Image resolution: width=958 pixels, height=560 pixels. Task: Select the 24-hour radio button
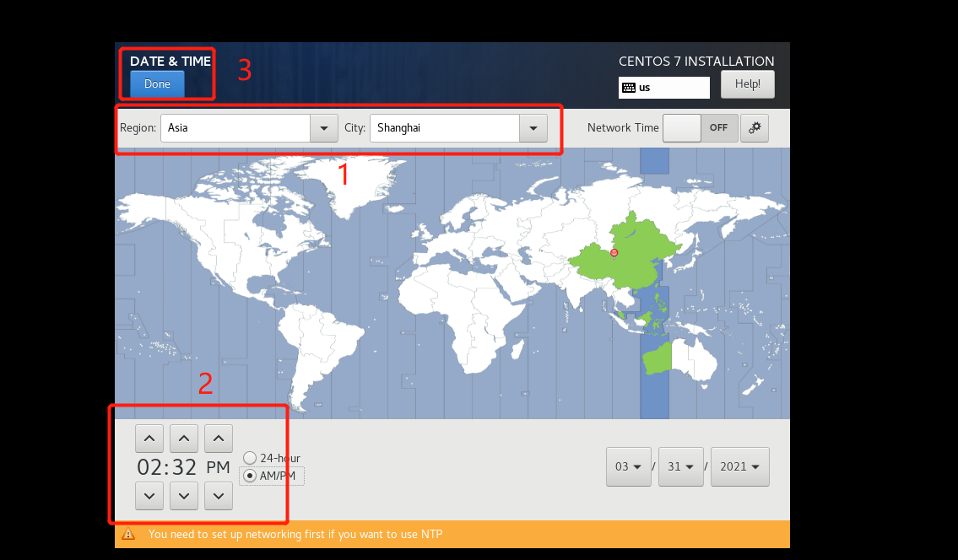click(250, 458)
